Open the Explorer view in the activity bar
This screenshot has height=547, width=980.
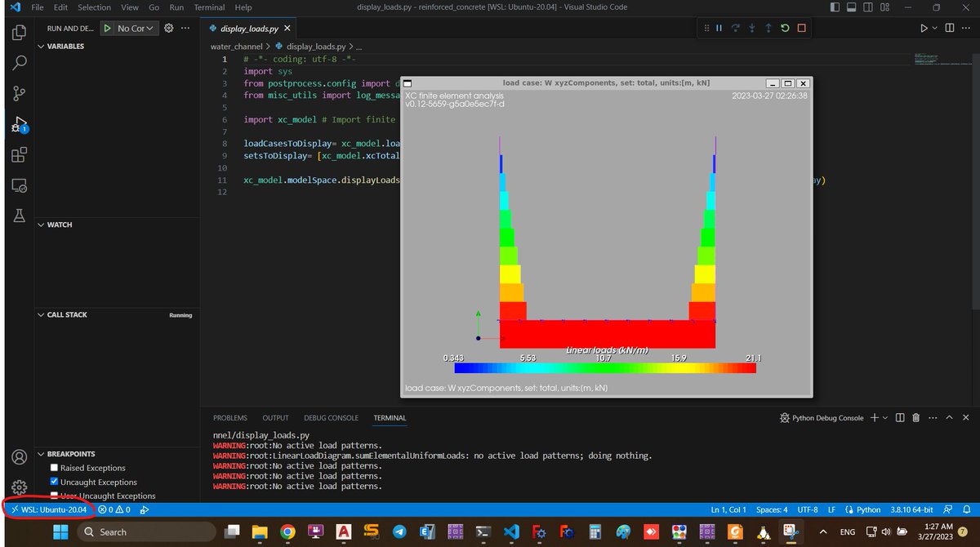coord(20,33)
